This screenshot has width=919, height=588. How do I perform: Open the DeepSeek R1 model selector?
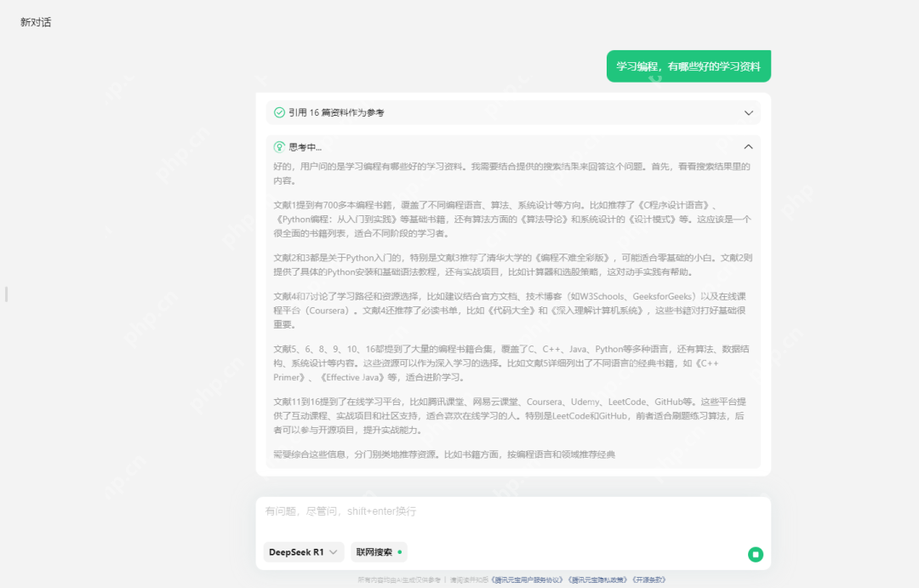[303, 551]
